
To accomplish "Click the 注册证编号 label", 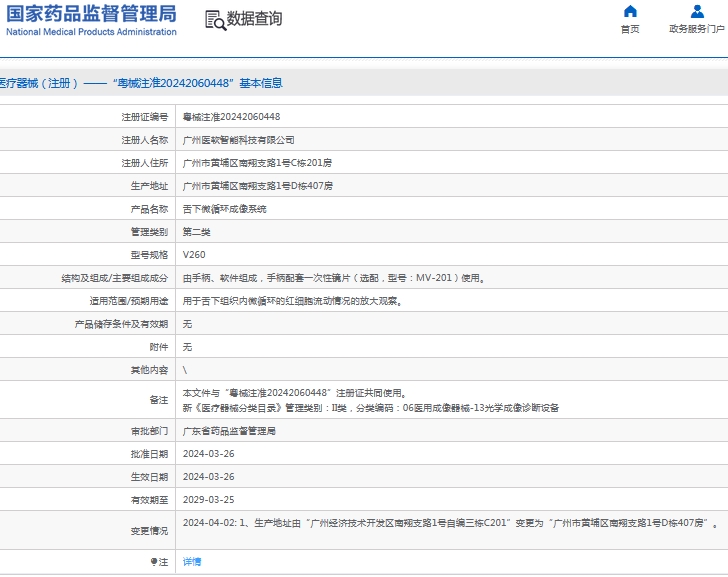I will [x=144, y=117].
